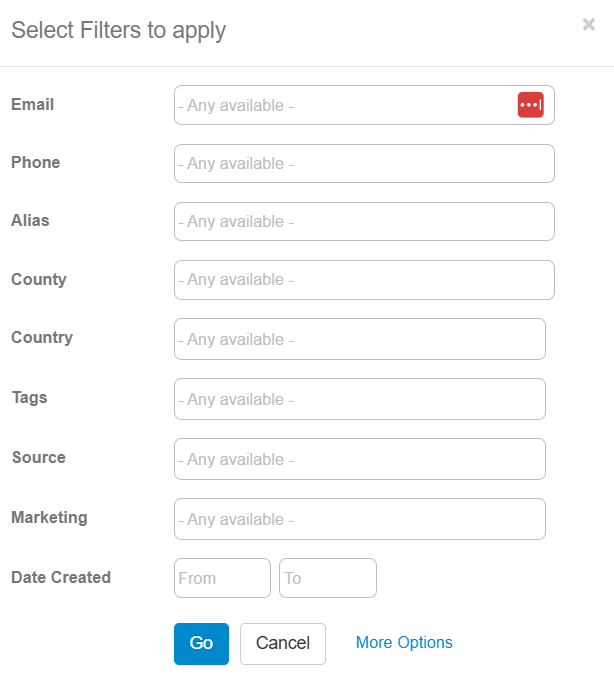
Task: Open the Phone filter dropdown
Action: (364, 163)
